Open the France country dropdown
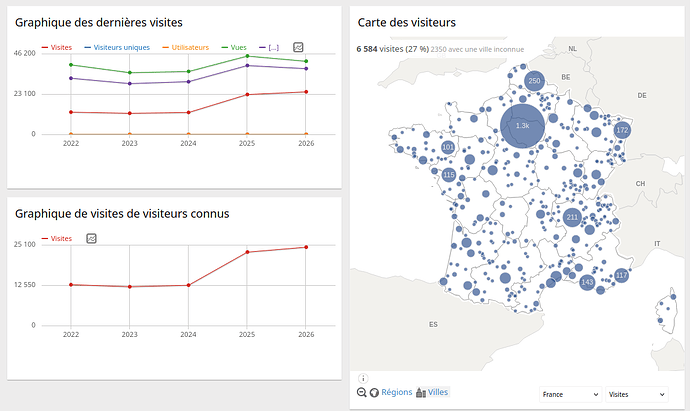 pos(570,394)
